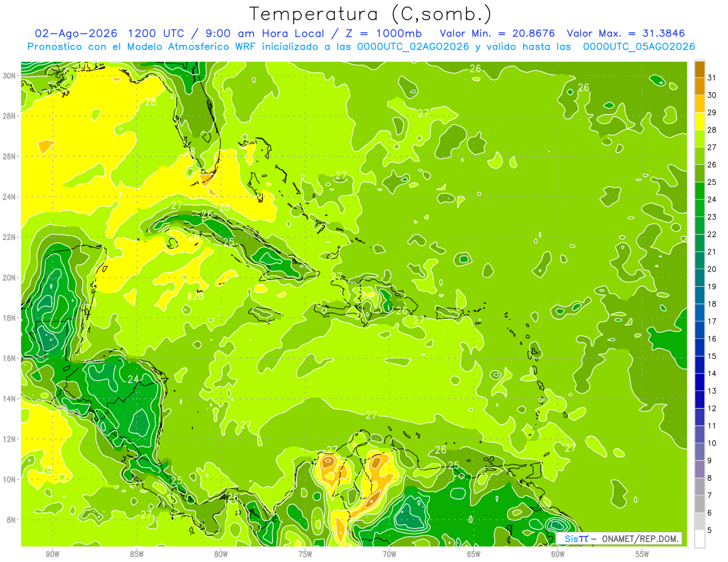728x562 pixels.
Task: Click the "75W" longitude axis label
Action: 305,554
